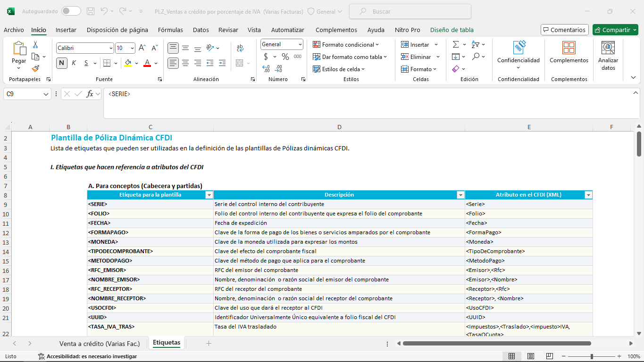
Task: Click the zoom slider in status bar
Action: pyautogui.click(x=592, y=356)
